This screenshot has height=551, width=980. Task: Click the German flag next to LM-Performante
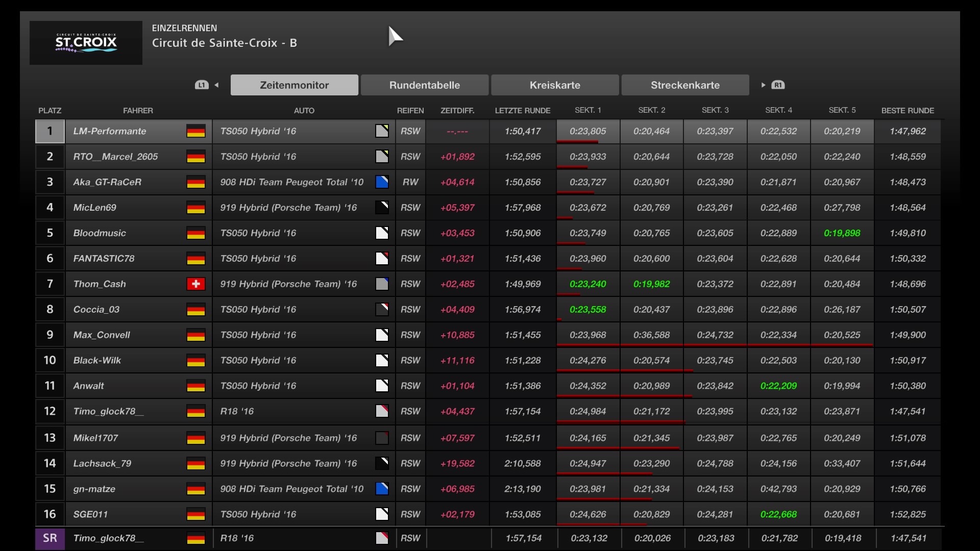click(x=195, y=131)
